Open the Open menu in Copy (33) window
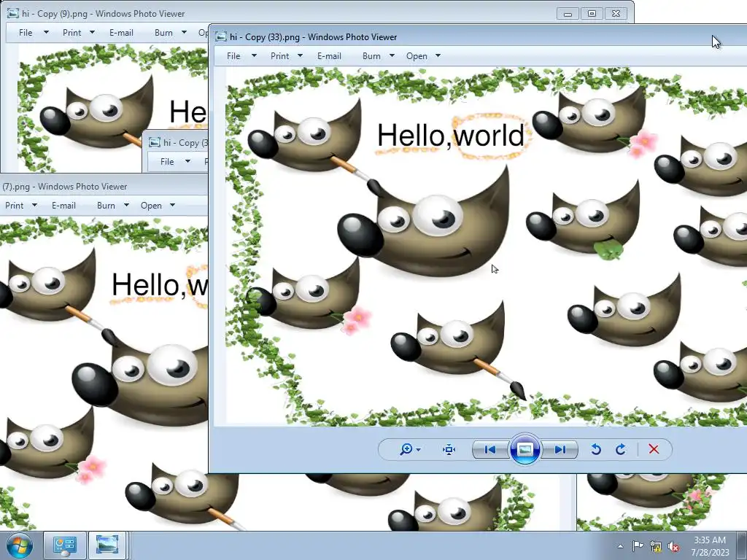Viewport: 747px width, 560px height. click(x=417, y=56)
